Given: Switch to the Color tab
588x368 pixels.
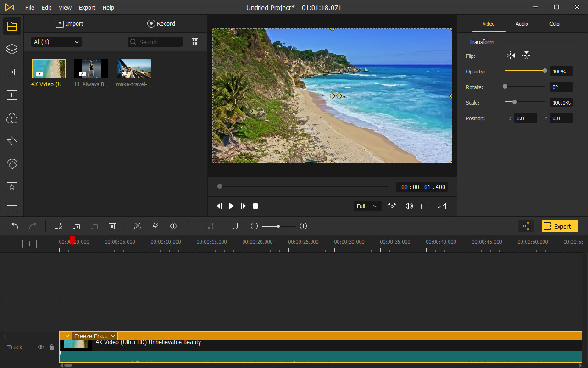Looking at the screenshot, I should point(555,24).
